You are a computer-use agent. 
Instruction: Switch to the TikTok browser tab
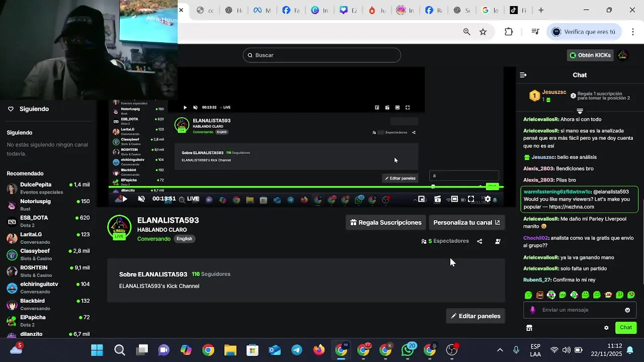[x=519, y=10]
